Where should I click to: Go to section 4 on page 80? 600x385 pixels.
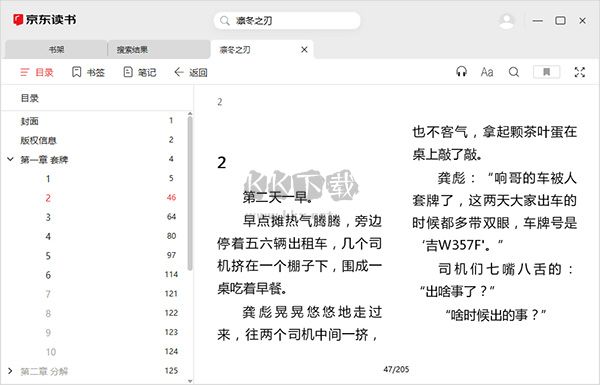[x=96, y=236]
